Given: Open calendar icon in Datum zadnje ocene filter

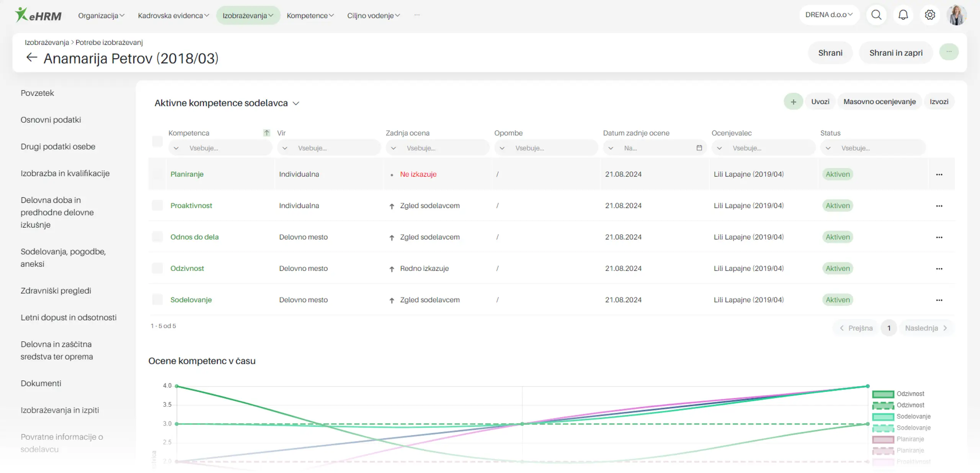Looking at the screenshot, I should tap(699, 148).
